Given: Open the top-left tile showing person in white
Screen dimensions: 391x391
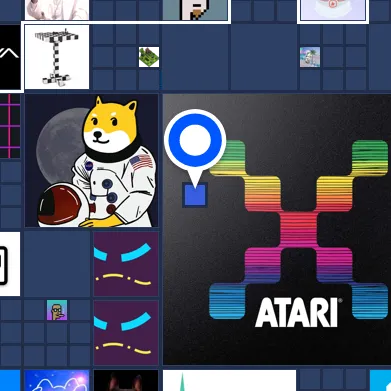Looking at the screenshot, I should click(x=57, y=10).
